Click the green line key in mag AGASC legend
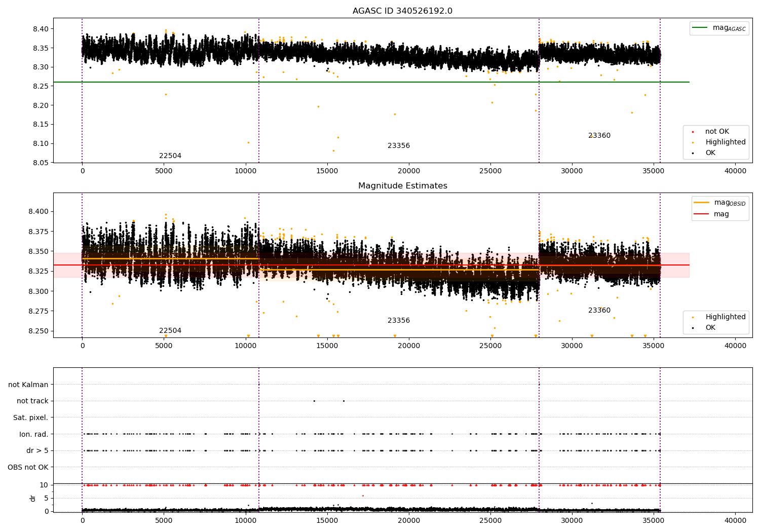This screenshot has height=532, width=760. click(700, 28)
